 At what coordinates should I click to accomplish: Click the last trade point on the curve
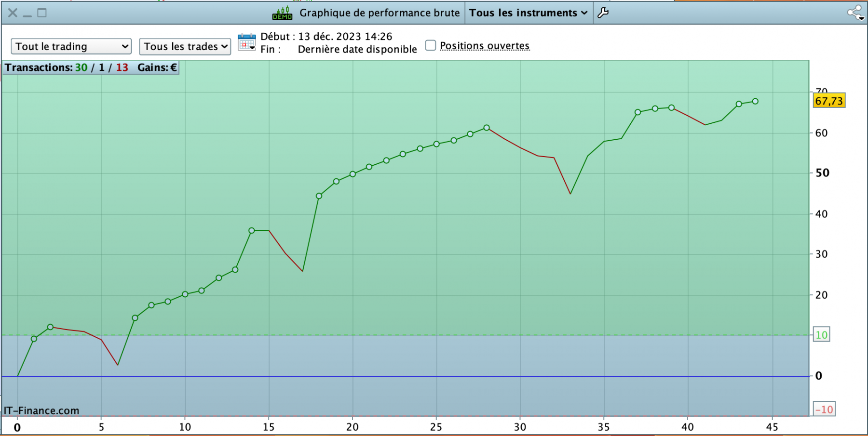click(755, 101)
